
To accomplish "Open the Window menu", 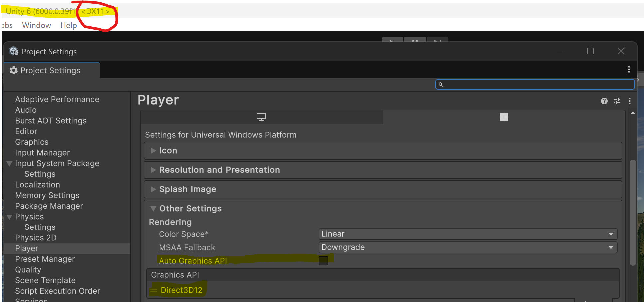I will tap(36, 25).
